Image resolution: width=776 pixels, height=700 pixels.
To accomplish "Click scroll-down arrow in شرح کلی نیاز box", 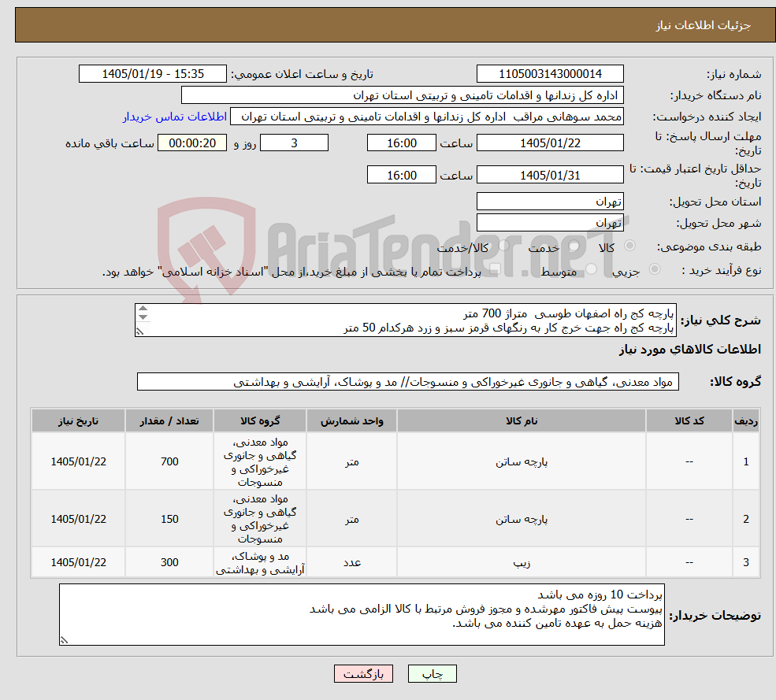I will click(143, 317).
